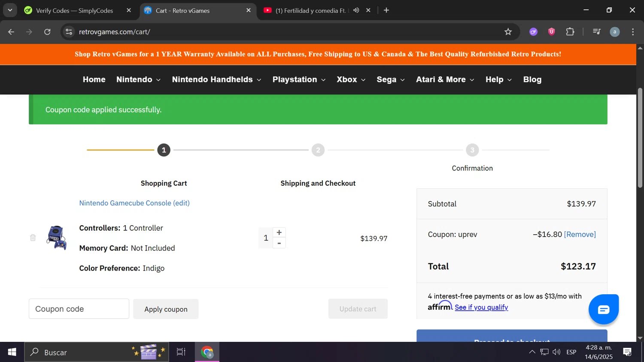Image resolution: width=644 pixels, height=362 pixels.
Task: Expand the Nintendo menu
Action: coord(138,80)
